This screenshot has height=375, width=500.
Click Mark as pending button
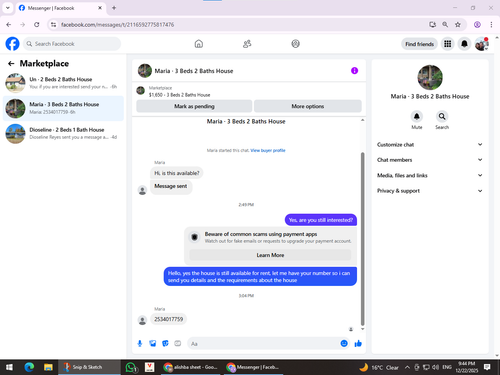pyautogui.click(x=194, y=106)
